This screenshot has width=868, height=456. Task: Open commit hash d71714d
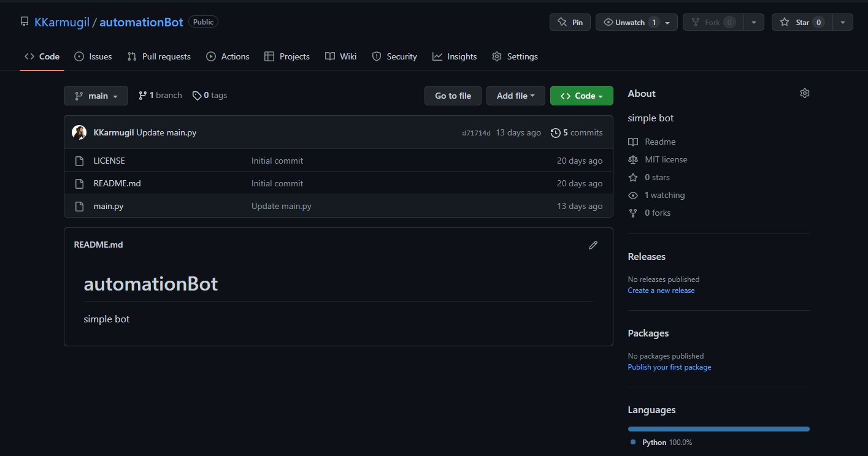476,133
